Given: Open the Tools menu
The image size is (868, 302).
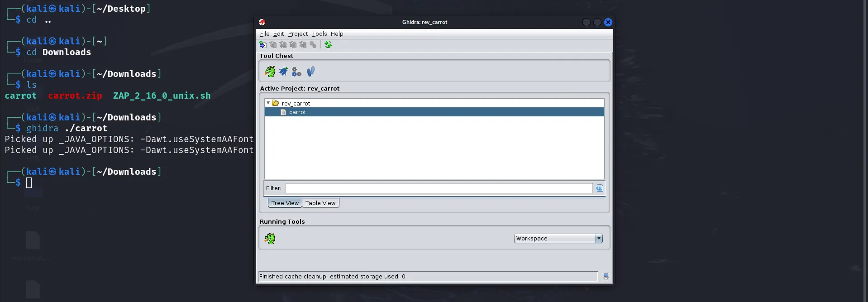Looking at the screenshot, I should click(319, 34).
